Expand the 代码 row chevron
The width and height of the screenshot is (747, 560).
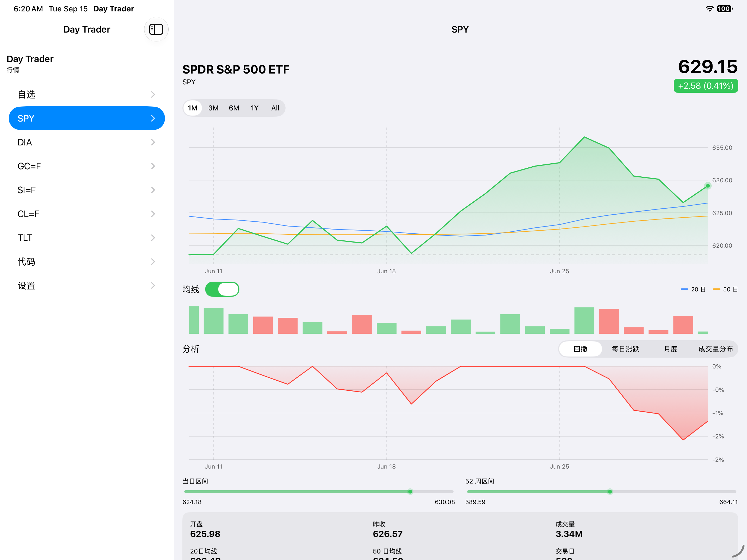153,262
